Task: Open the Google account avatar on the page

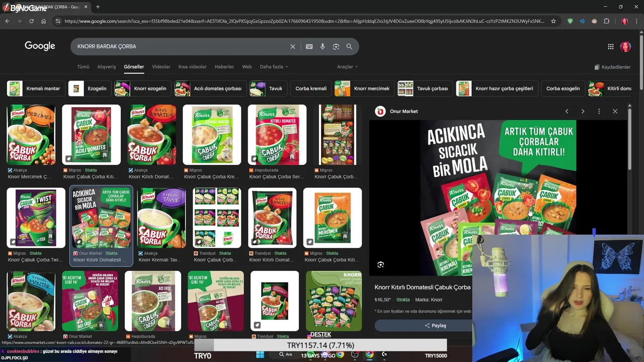Action: pyautogui.click(x=625, y=46)
